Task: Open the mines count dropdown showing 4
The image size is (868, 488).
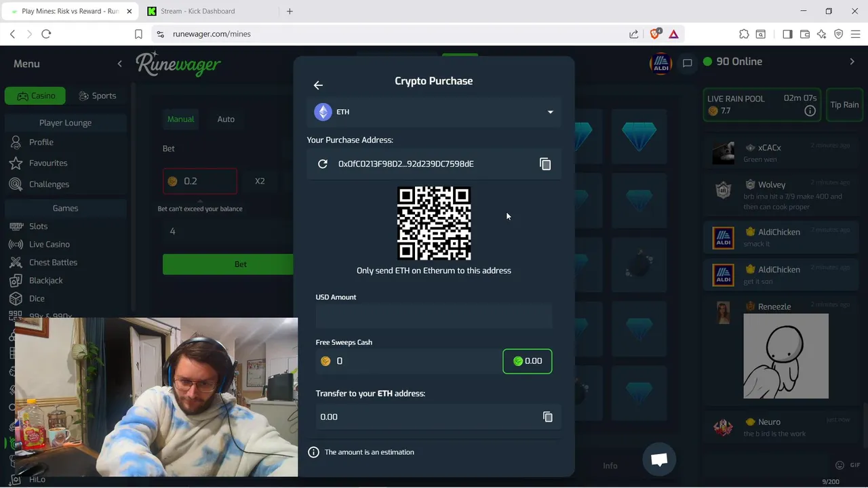Action: (x=228, y=231)
